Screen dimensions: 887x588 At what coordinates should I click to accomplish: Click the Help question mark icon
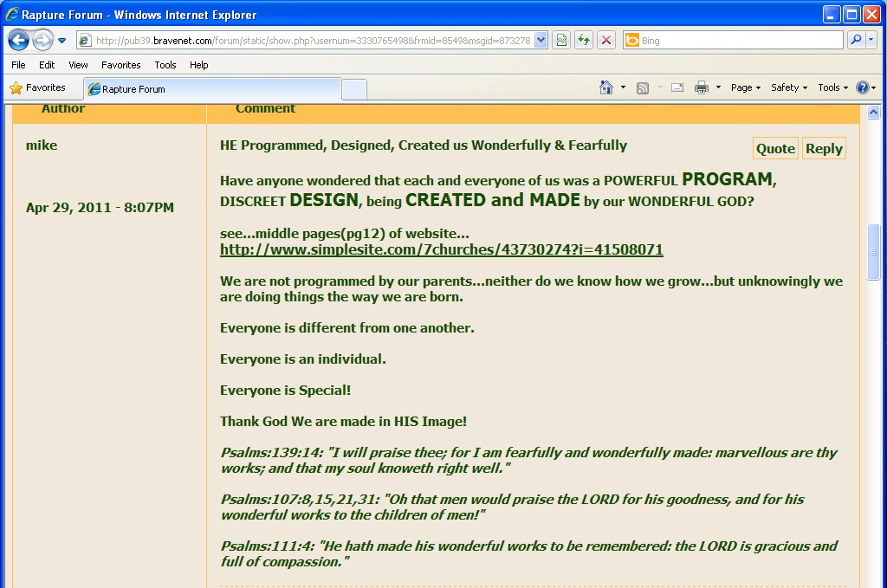862,87
